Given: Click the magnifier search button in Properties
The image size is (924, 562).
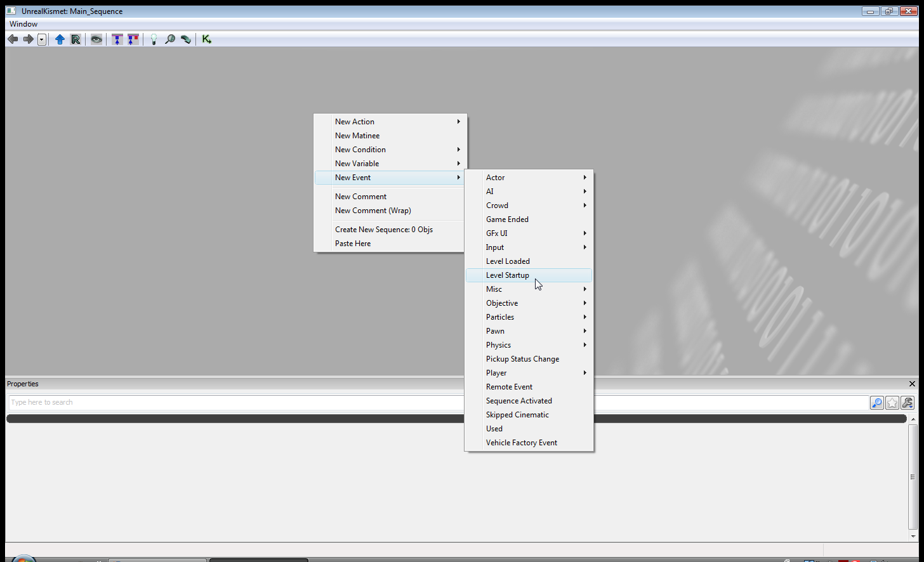Looking at the screenshot, I should 877,403.
